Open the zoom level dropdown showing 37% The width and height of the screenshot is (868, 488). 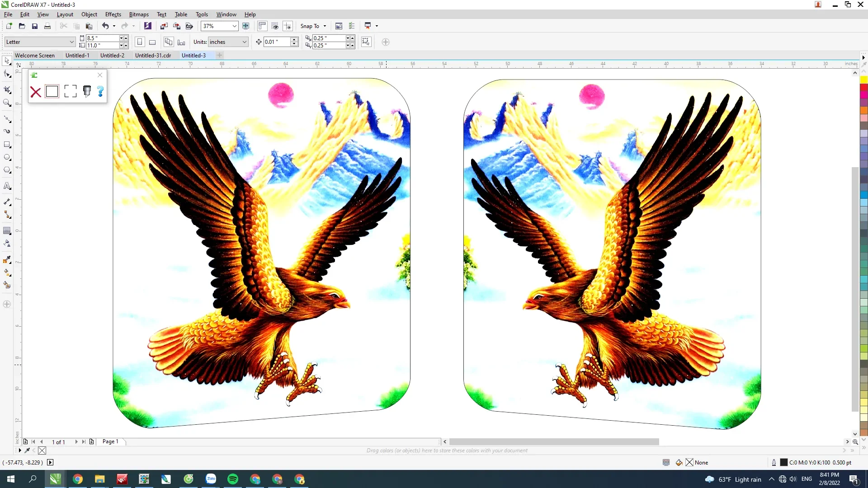point(234,26)
